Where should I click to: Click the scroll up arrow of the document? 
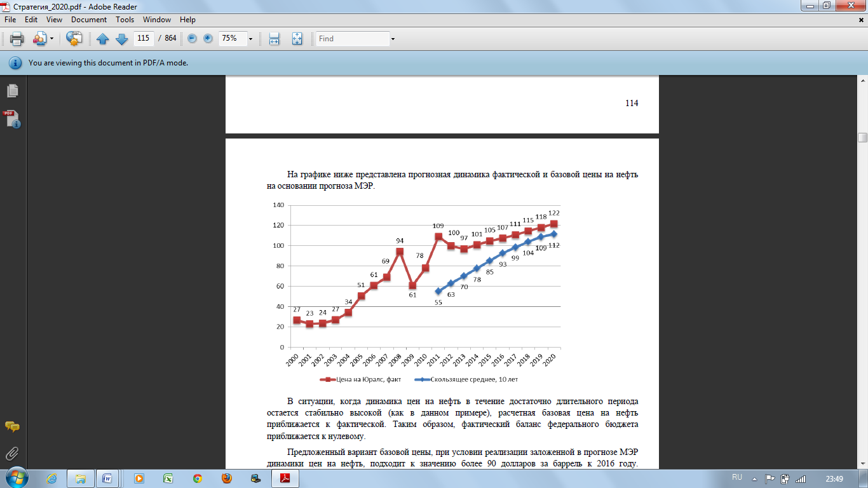862,81
